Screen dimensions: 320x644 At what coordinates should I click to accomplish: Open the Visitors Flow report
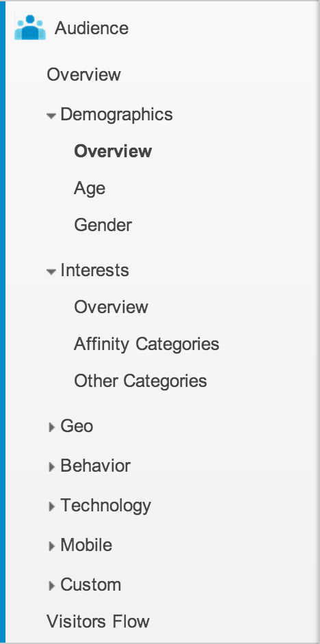[98, 621]
